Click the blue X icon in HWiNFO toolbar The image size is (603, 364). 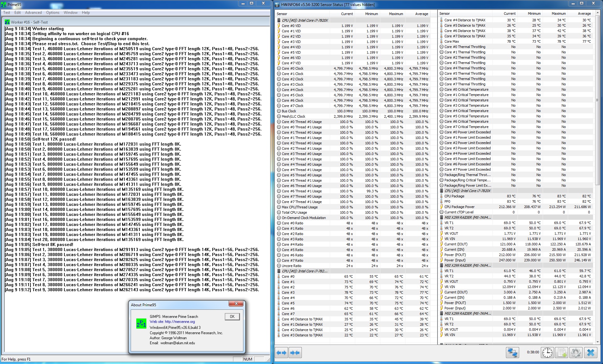pyautogui.click(x=591, y=353)
